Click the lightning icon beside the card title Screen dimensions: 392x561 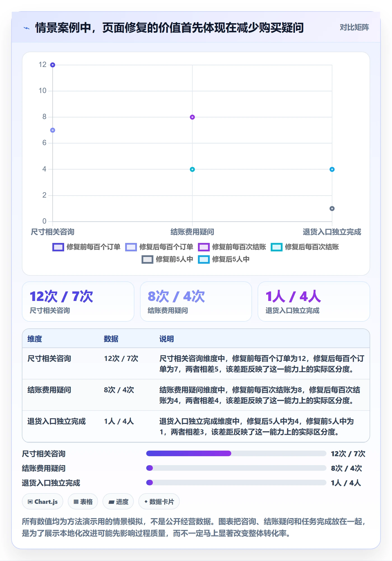(x=27, y=28)
